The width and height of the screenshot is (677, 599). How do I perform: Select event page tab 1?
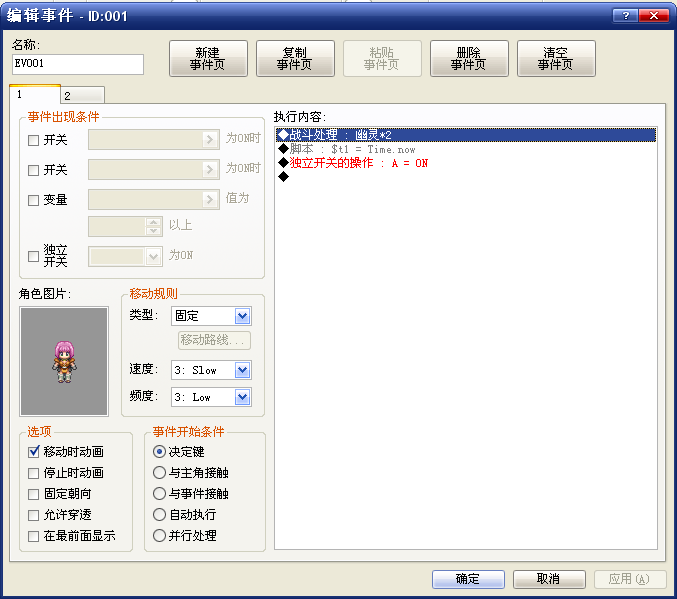tap(35, 94)
